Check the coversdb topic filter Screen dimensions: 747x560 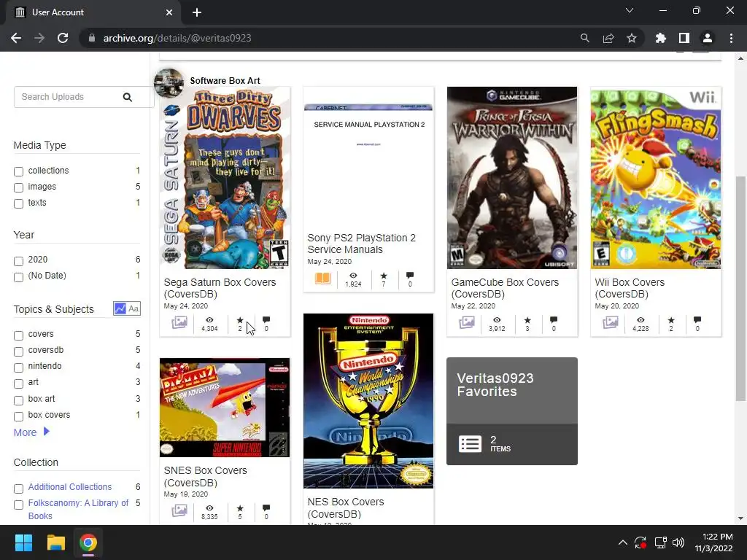point(18,351)
